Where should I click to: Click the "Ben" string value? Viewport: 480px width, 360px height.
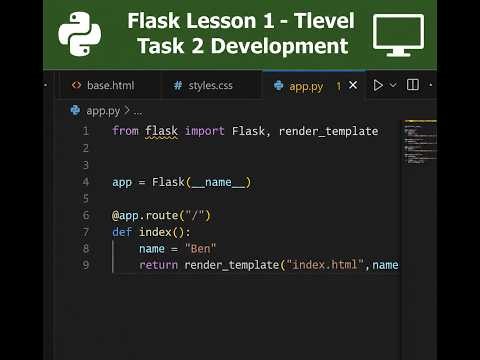click(x=200, y=249)
